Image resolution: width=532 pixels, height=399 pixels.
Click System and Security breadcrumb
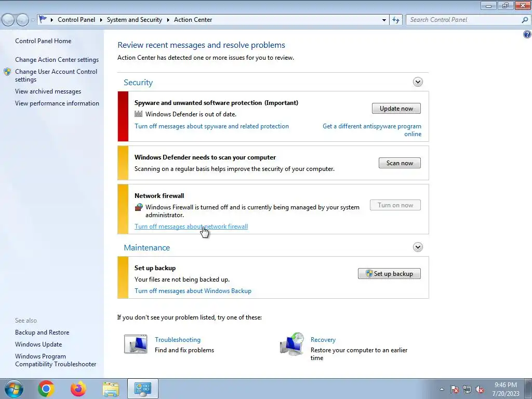pyautogui.click(x=135, y=20)
